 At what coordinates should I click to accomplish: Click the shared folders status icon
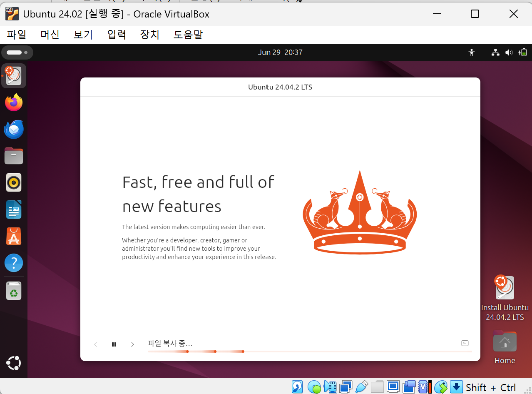coord(377,387)
